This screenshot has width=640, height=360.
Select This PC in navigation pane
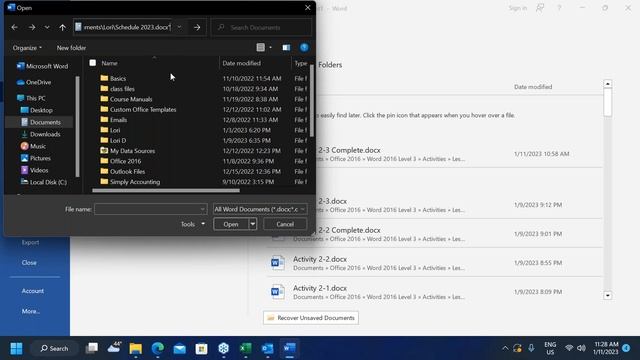(31, 98)
